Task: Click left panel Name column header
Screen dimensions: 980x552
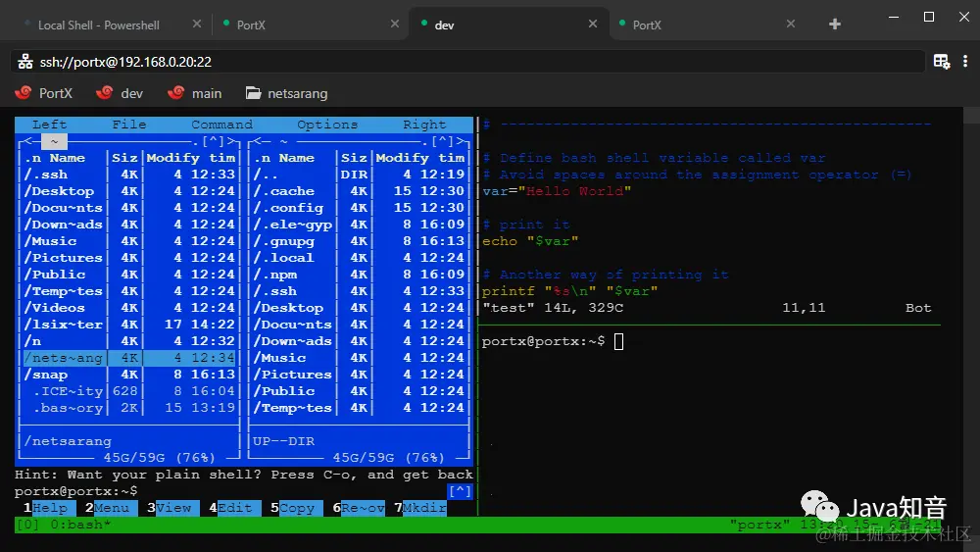Action: click(x=67, y=158)
